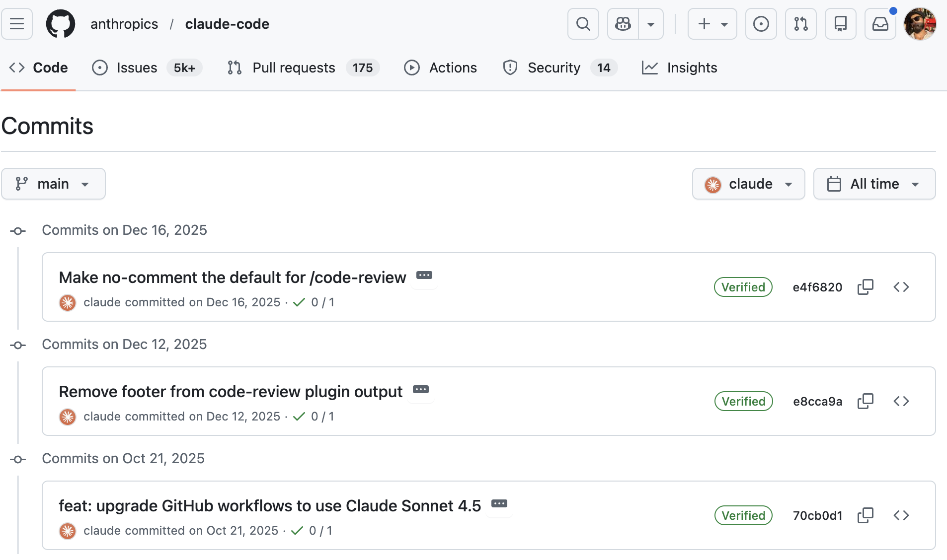The width and height of the screenshot is (947, 560).
Task: Browse repository at commit e8cca9a
Action: coord(901,401)
